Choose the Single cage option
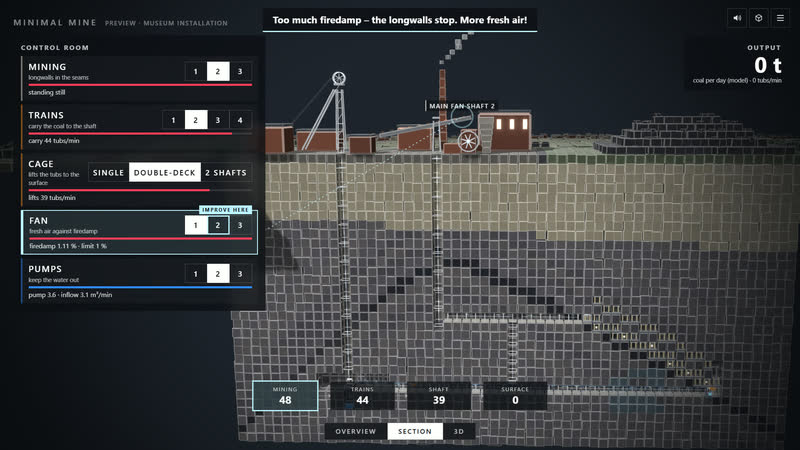Viewport: 800px width, 450px height. tap(108, 172)
